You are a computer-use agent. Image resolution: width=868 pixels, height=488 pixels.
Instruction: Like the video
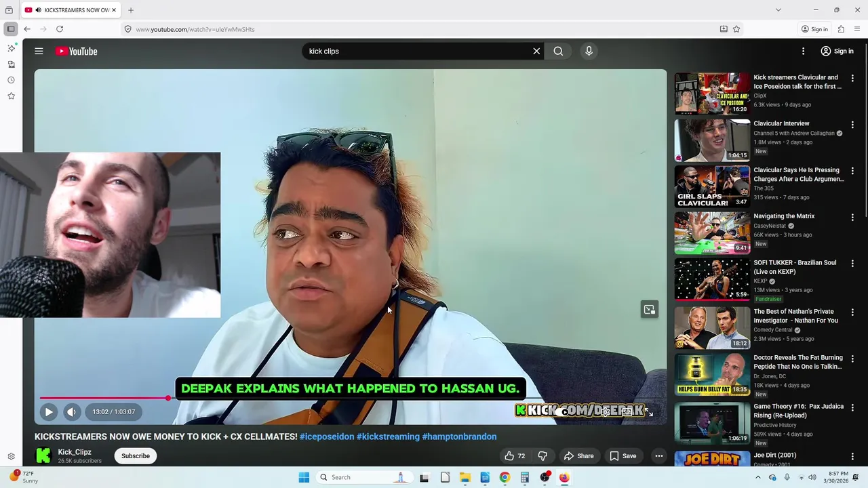[515, 456]
